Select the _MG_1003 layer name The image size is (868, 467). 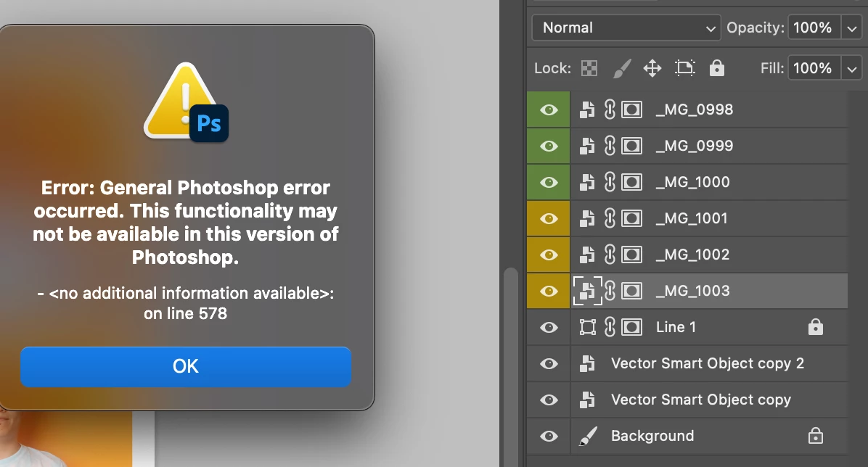coord(692,291)
